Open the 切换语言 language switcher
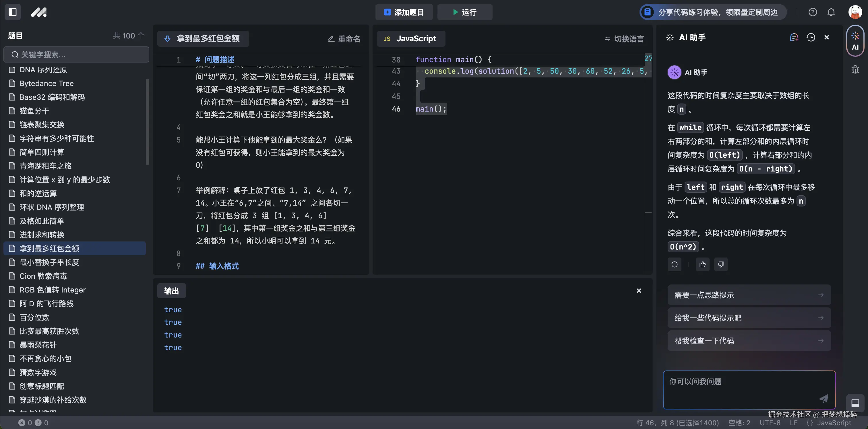 624,38
